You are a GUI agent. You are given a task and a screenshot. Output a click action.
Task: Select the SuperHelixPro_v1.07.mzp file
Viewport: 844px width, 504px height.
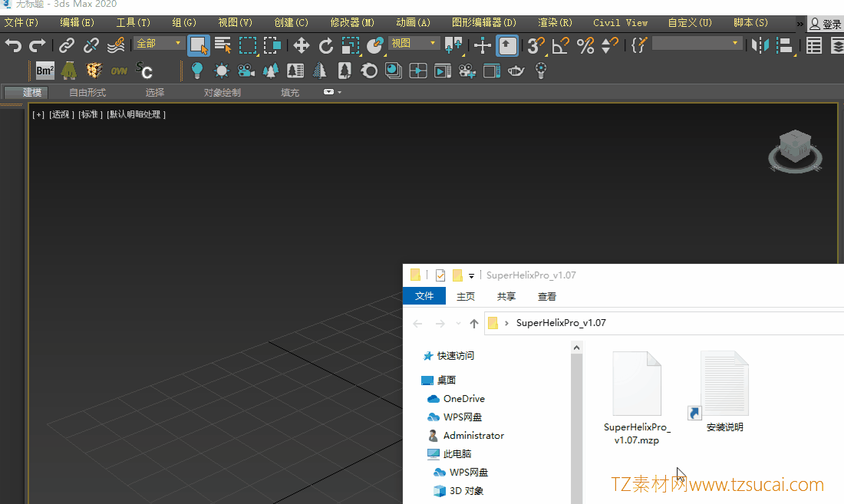(637, 398)
